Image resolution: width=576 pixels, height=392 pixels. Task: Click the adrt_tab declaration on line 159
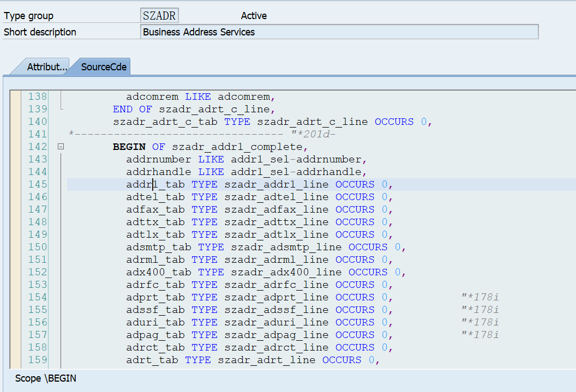pos(155,360)
